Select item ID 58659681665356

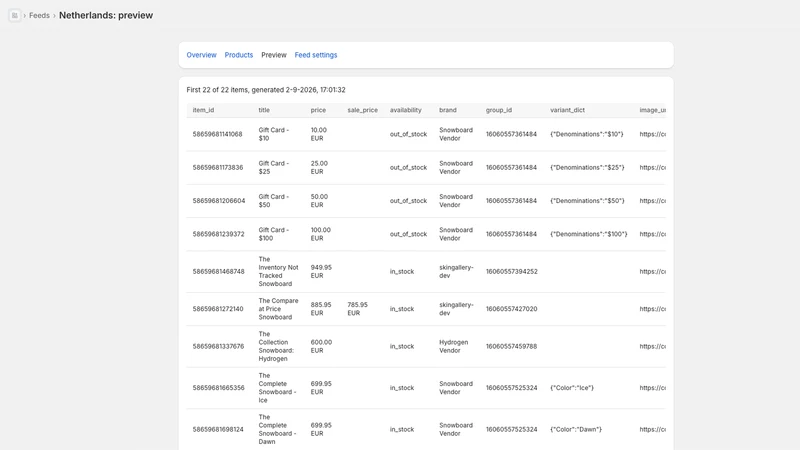click(x=218, y=388)
